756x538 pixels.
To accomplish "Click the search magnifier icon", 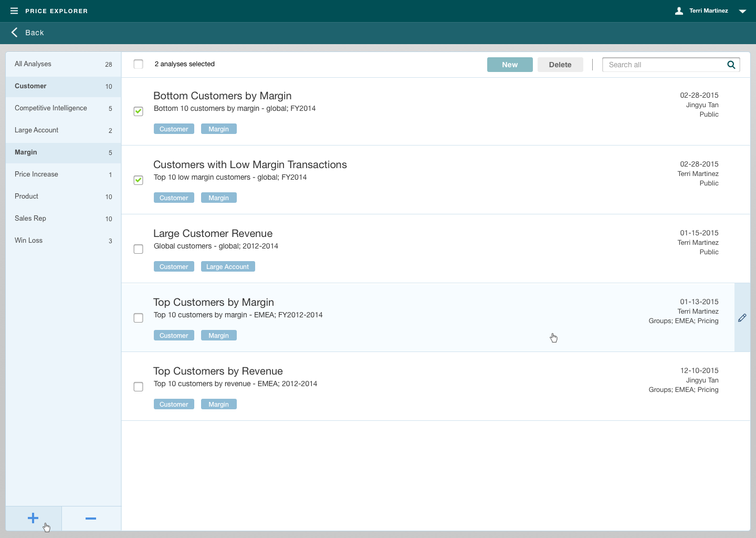I will [731, 65].
